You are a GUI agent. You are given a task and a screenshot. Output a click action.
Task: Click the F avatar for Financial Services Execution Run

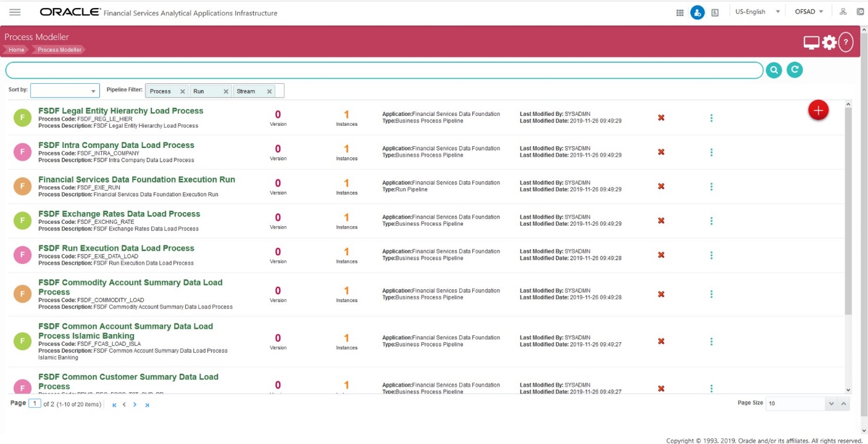[22, 186]
